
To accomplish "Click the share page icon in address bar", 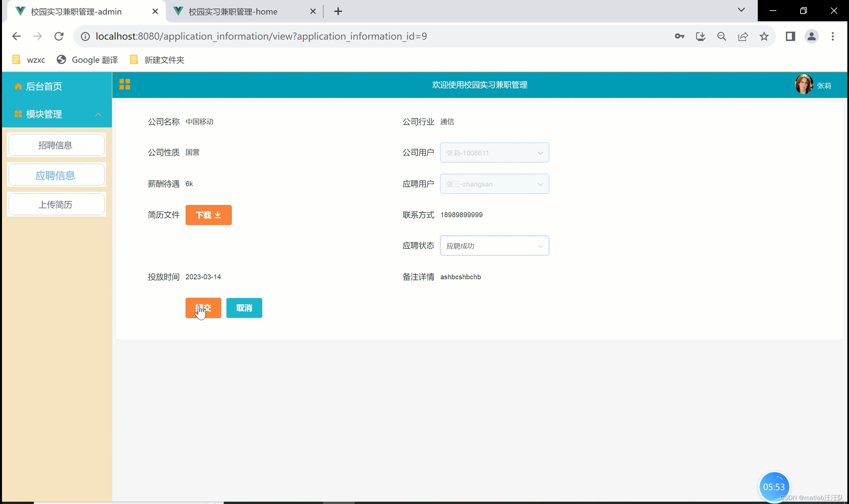I will (x=743, y=36).
